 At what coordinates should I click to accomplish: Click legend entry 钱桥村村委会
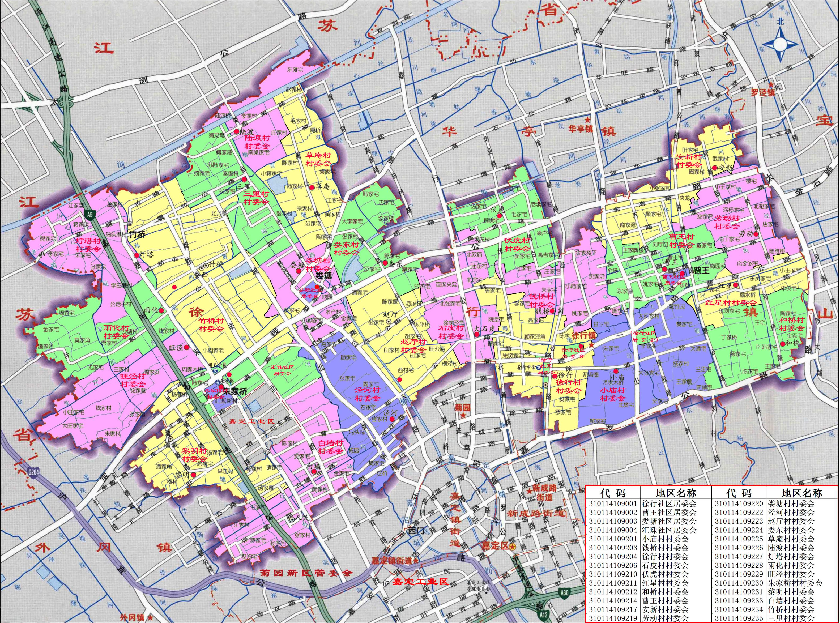click(665, 548)
